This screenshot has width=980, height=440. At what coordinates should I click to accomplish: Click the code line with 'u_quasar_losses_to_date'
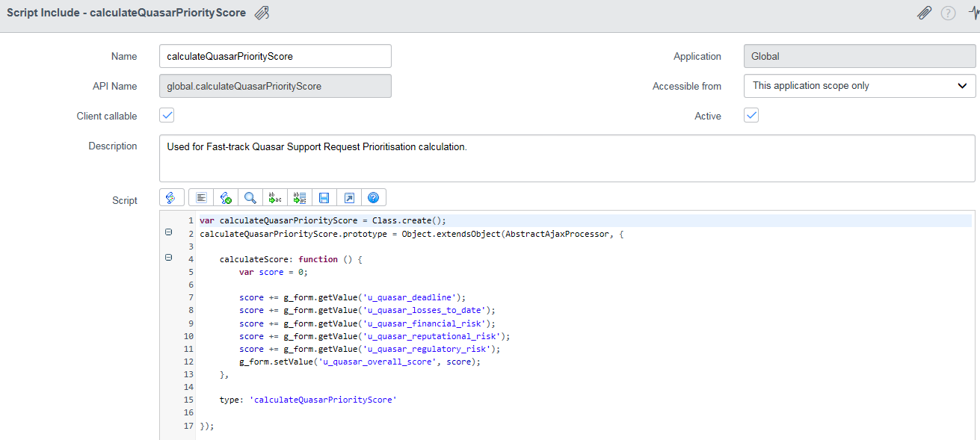tap(368, 310)
